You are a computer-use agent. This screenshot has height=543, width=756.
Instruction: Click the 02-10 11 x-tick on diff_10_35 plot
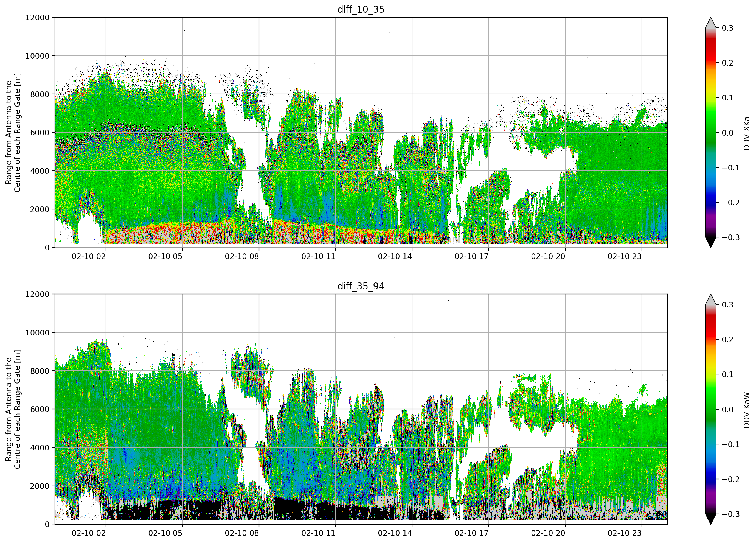pos(318,256)
